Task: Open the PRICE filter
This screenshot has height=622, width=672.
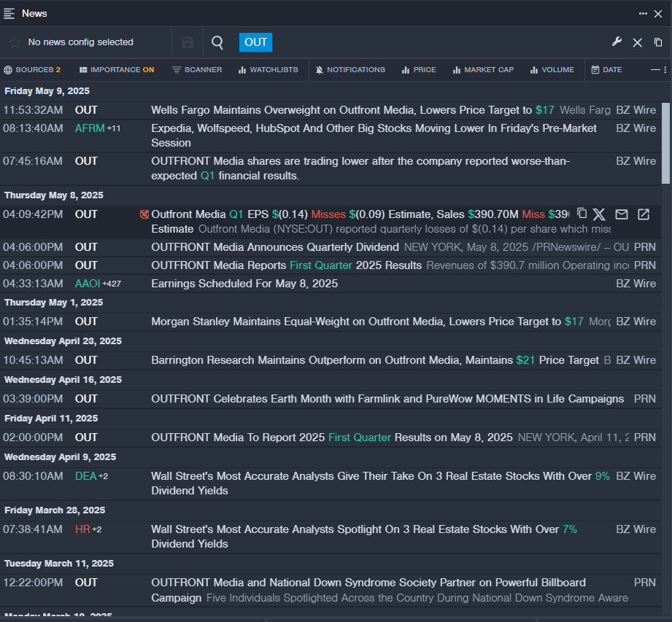Action: tap(419, 69)
